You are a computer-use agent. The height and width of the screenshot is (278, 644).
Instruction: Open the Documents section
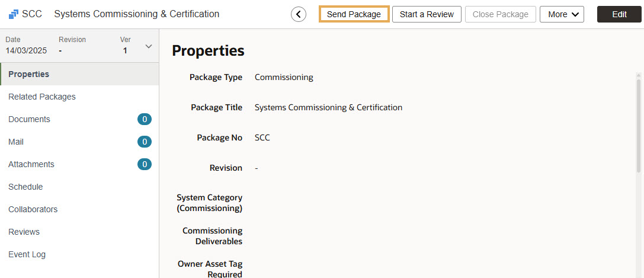coord(29,119)
